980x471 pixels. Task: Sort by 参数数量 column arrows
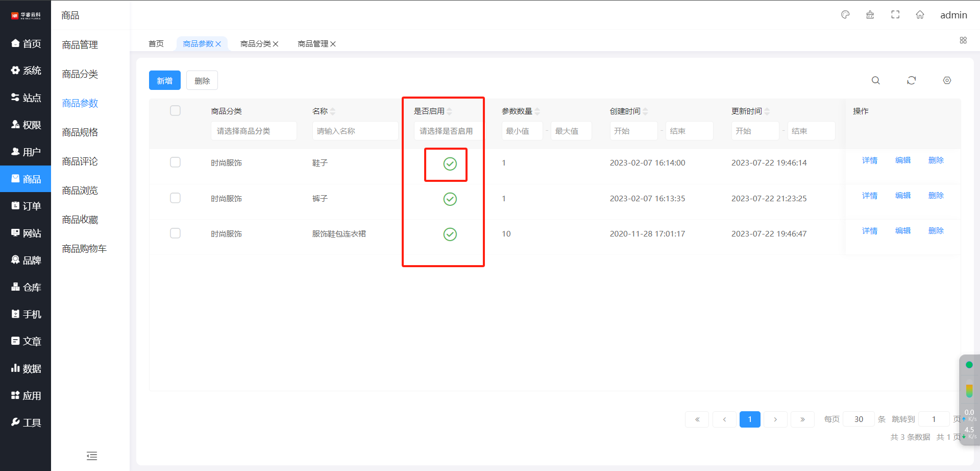point(537,111)
